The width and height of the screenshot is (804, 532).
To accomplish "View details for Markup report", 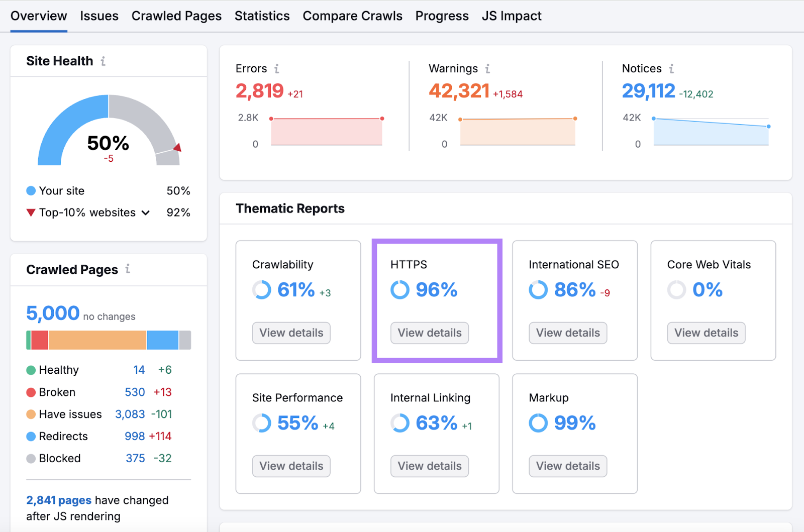I will pos(568,466).
